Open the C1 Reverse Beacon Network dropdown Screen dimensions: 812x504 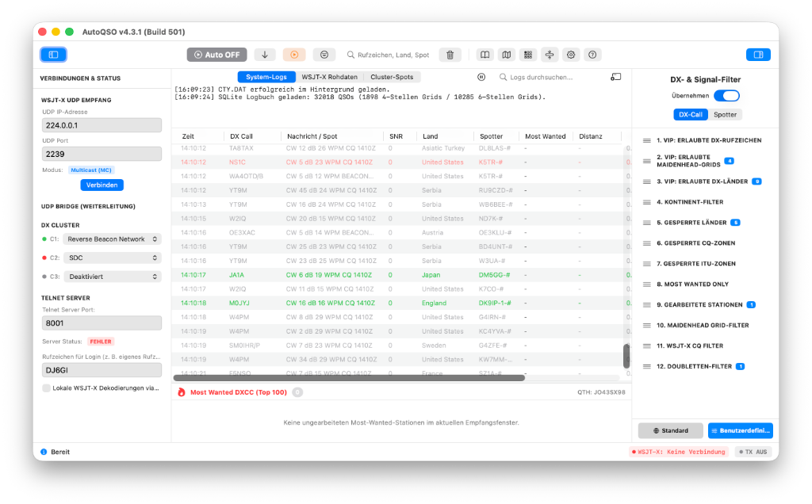pyautogui.click(x=113, y=239)
